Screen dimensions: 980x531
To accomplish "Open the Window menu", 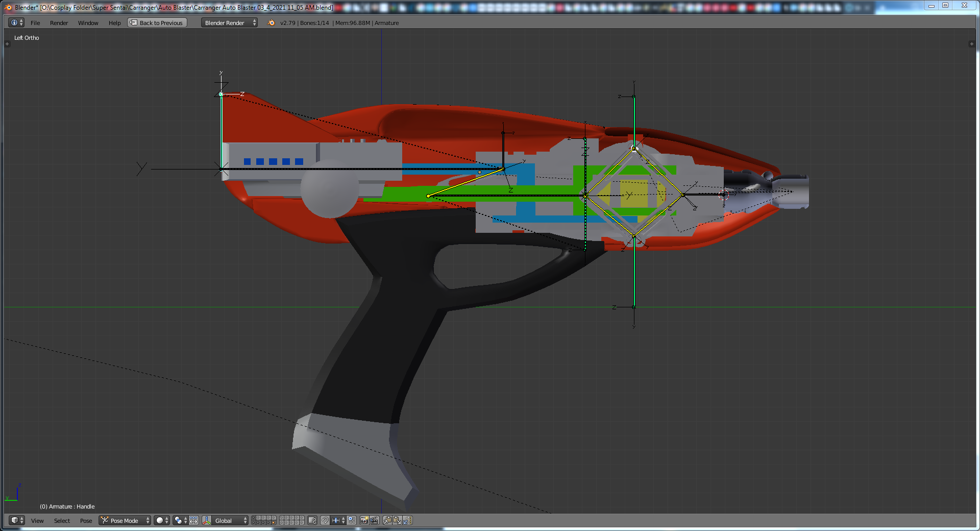I will (88, 23).
